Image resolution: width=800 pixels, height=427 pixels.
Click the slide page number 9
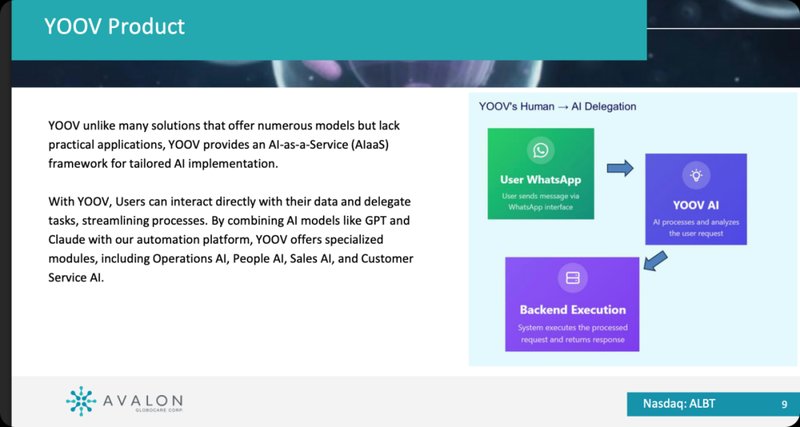[783, 404]
